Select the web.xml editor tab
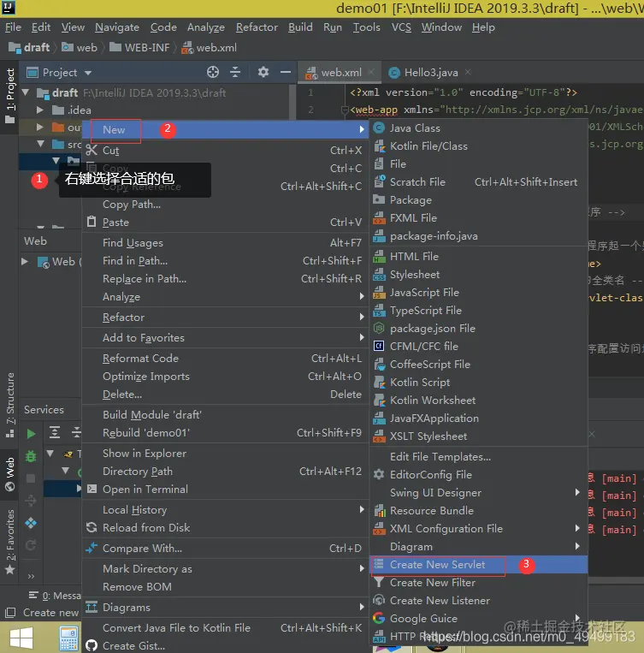644x653 pixels. tap(341, 73)
